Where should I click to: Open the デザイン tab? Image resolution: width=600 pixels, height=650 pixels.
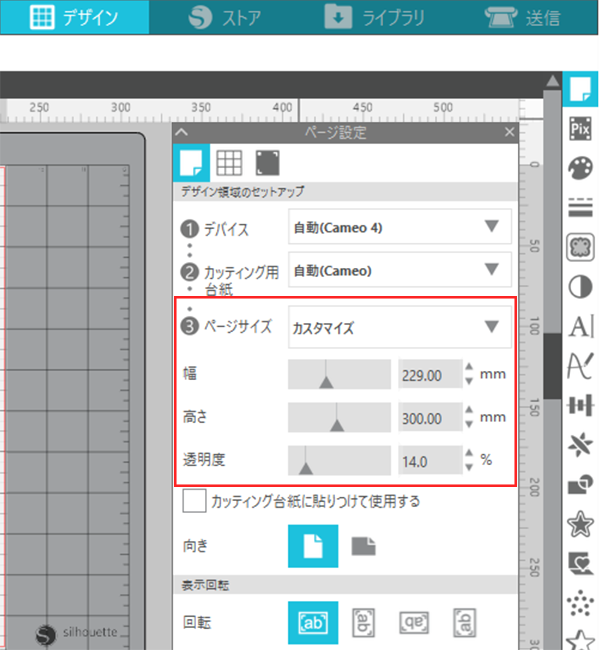75,17
